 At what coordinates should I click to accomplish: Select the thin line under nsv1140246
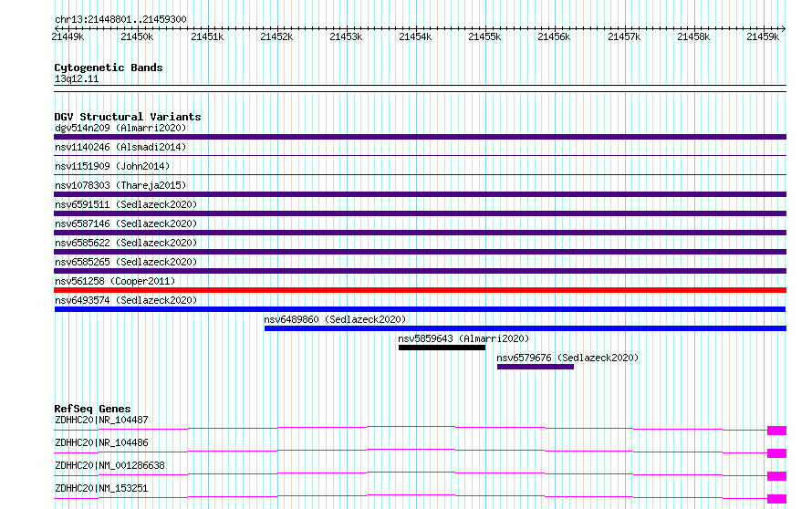click(x=420, y=155)
